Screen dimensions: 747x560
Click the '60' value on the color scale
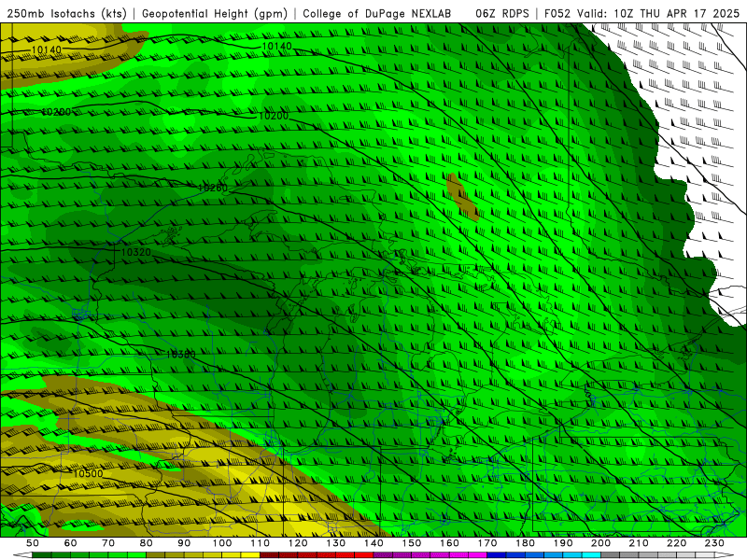click(x=71, y=543)
